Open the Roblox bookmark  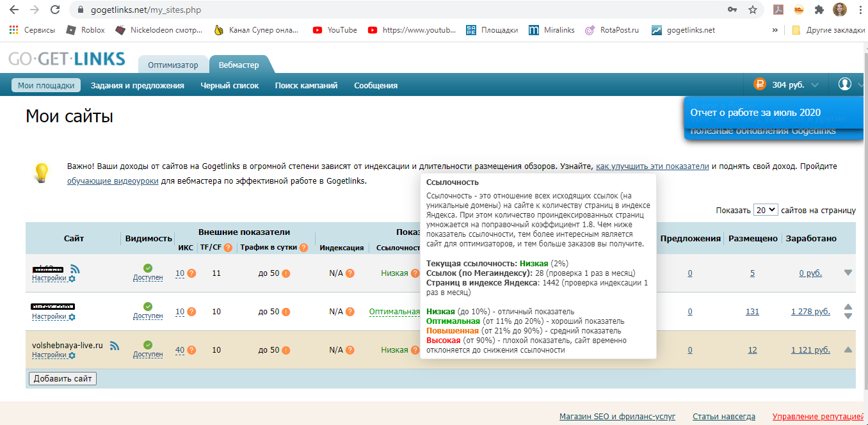point(84,30)
